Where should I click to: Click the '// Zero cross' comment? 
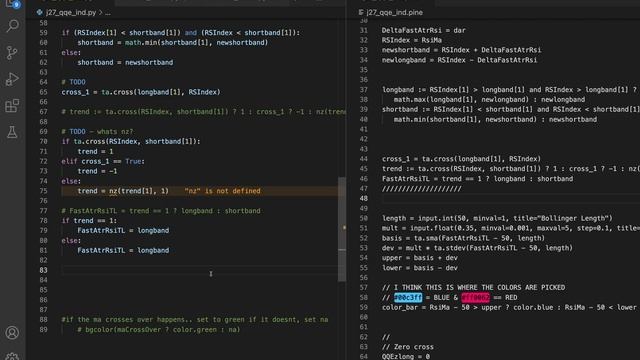point(408,347)
